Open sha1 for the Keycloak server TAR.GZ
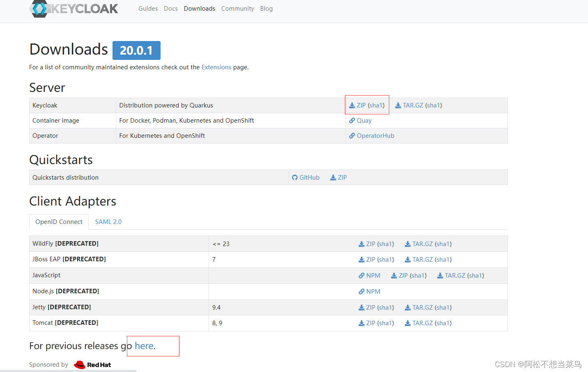 (x=434, y=105)
